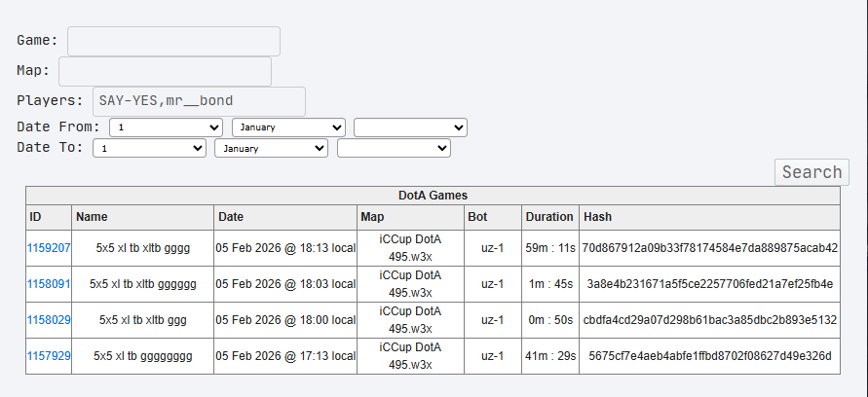
Task: Open game ID 1158091 link
Action: [x=49, y=284]
